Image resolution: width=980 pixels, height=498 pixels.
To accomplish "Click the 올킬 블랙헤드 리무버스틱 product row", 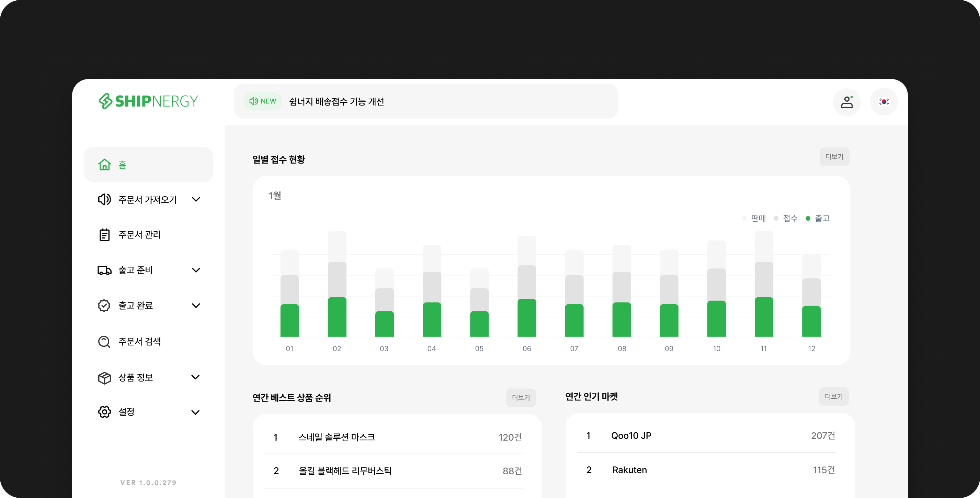I will click(393, 471).
